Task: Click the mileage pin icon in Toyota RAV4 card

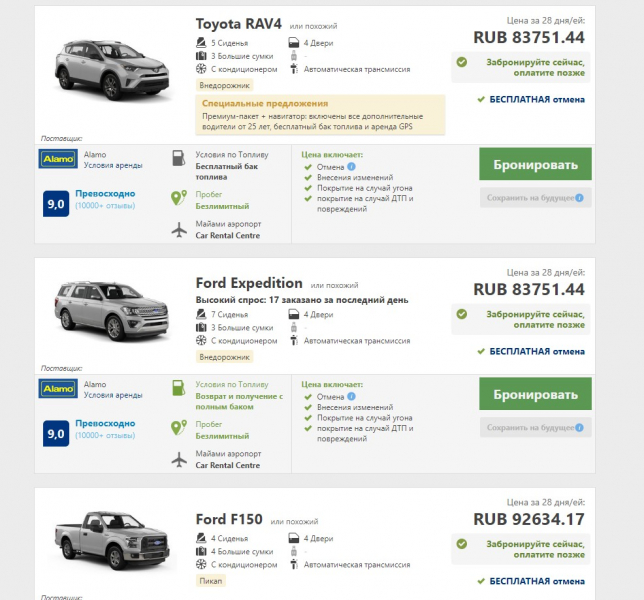Action: [x=178, y=198]
